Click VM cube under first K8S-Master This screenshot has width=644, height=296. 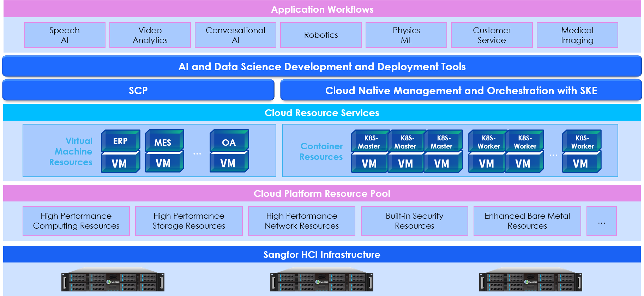tap(370, 163)
